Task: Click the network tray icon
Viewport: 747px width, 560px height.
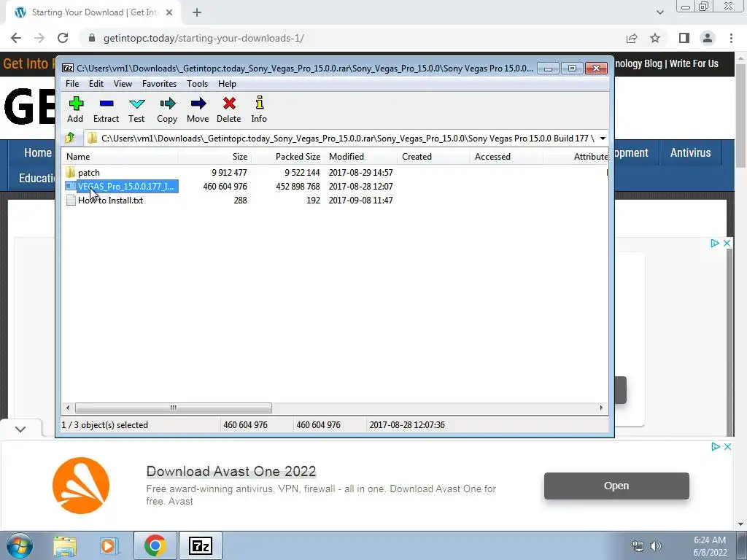Action: (x=638, y=546)
